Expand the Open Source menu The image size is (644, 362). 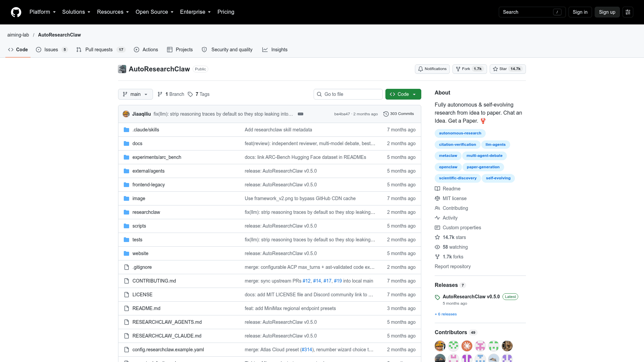[154, 12]
